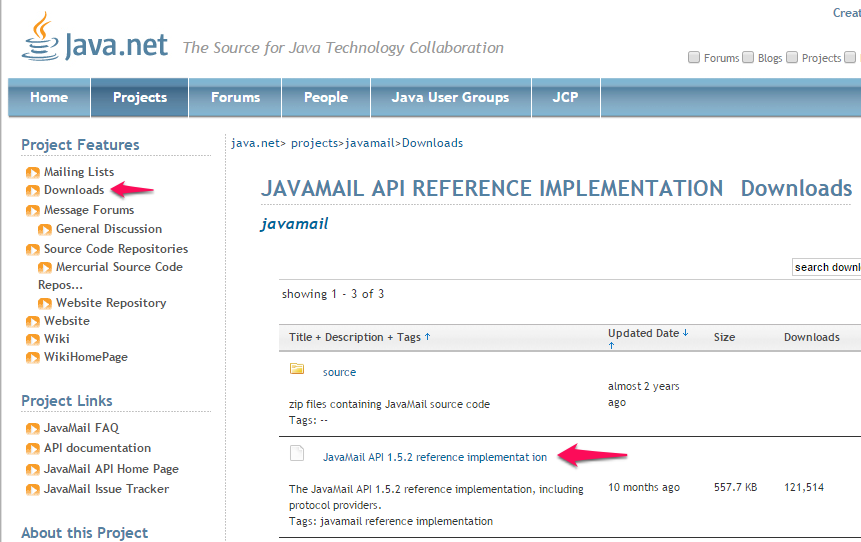861x542 pixels.
Task: Click the orange icon beside JavaMail Issue Tracker
Action: point(33,489)
